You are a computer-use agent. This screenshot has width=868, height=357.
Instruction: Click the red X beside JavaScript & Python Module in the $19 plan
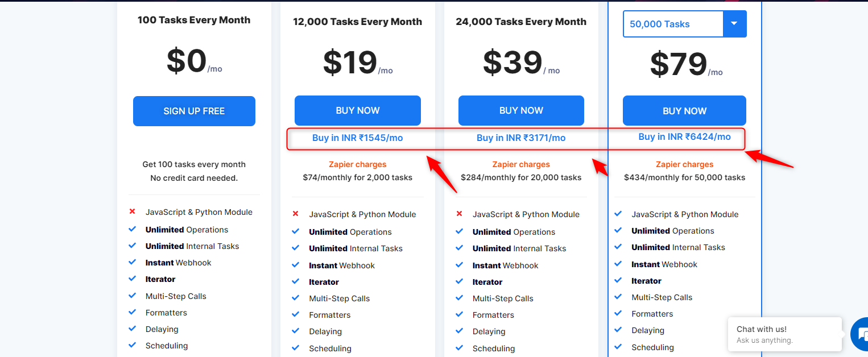296,214
